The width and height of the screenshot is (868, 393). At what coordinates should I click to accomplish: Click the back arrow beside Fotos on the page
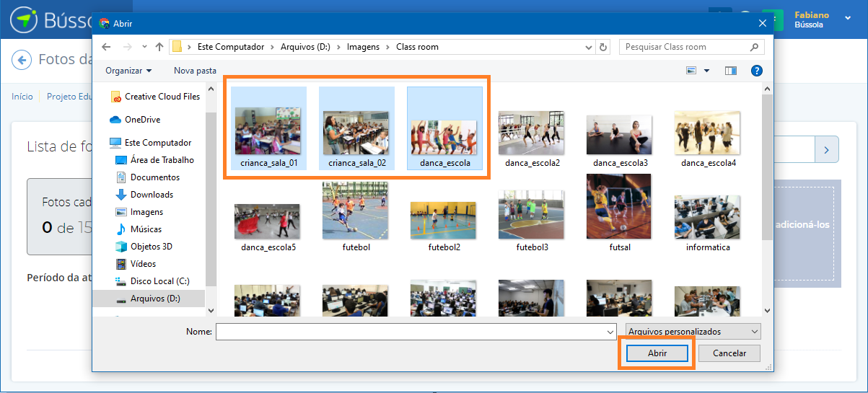tap(22, 60)
